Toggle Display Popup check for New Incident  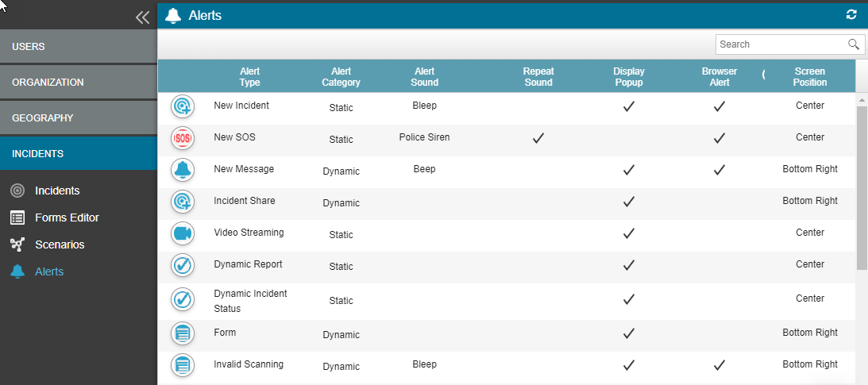tap(628, 106)
